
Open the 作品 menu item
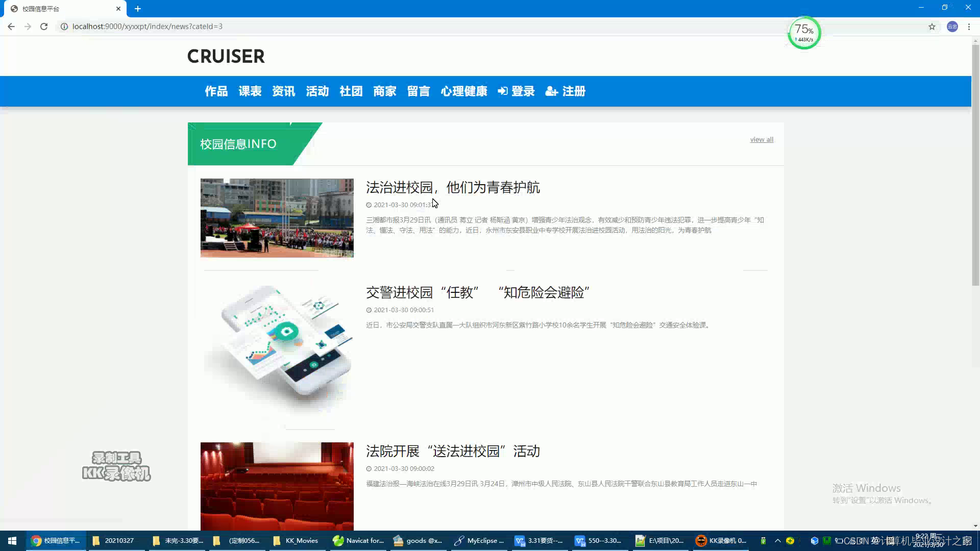(x=216, y=91)
